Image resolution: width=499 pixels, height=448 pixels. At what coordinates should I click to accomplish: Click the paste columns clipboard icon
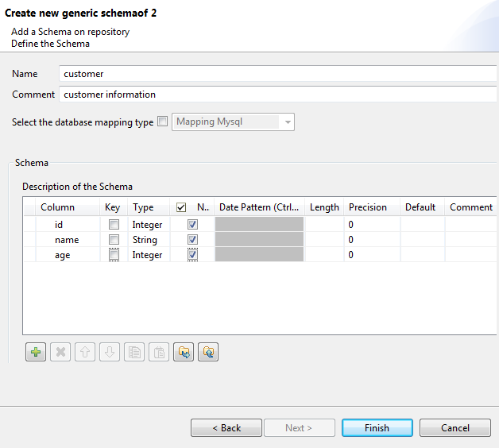[159, 352]
